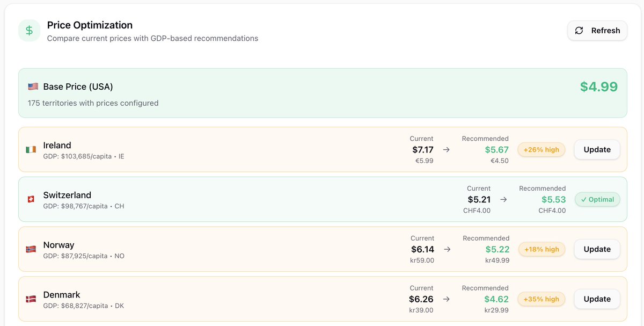
Task: Select the Ireland flag icon
Action: pyautogui.click(x=32, y=150)
